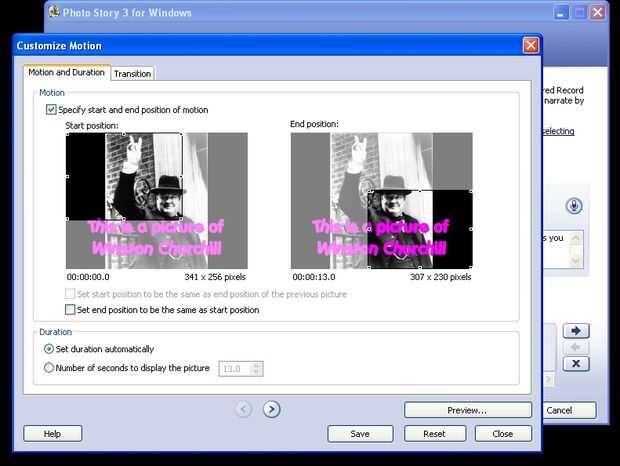Switch to the Transition tab
Image resolution: width=620 pixels, height=466 pixels.
132,74
